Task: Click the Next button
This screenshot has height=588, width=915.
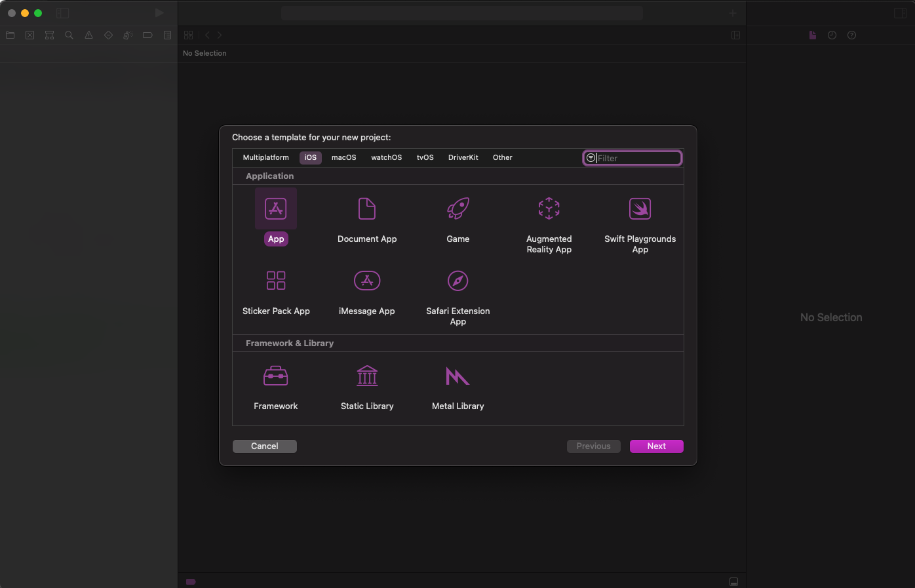Action: point(657,446)
